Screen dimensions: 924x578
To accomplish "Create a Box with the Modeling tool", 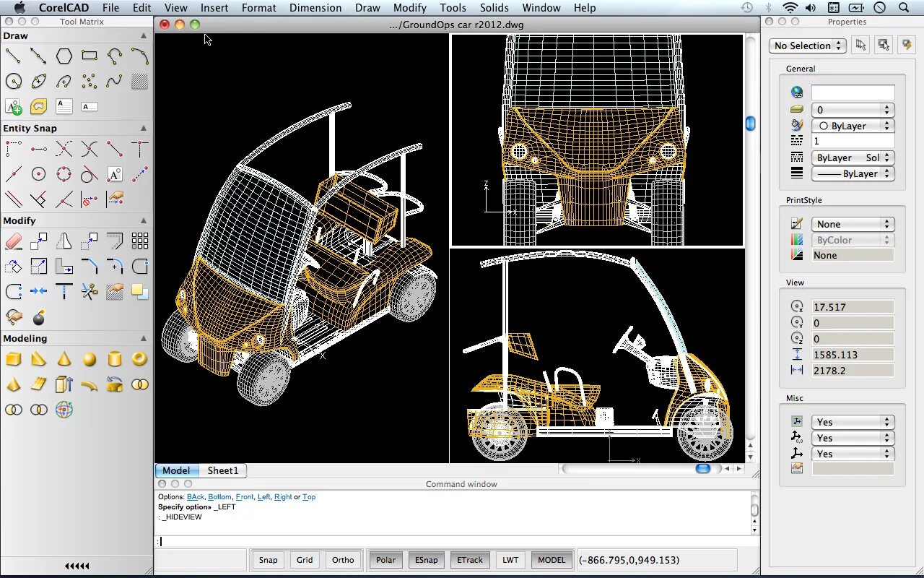I will coord(13,359).
